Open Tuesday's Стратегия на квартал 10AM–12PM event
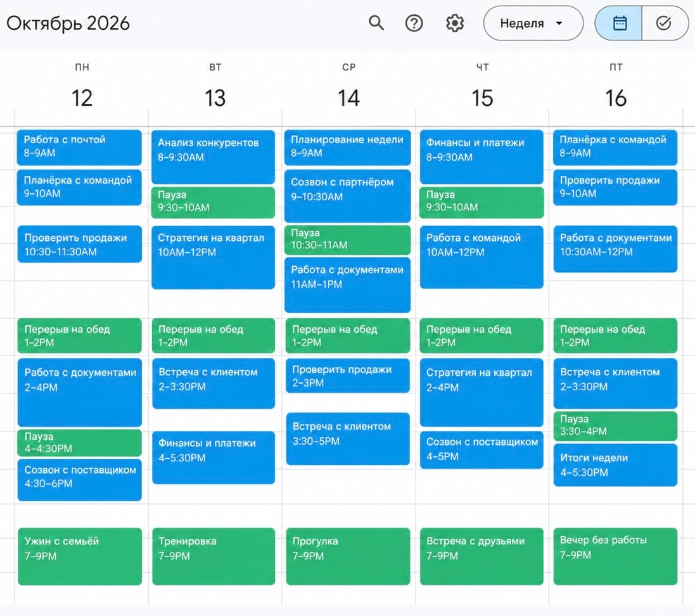The image size is (695, 616). click(214, 257)
